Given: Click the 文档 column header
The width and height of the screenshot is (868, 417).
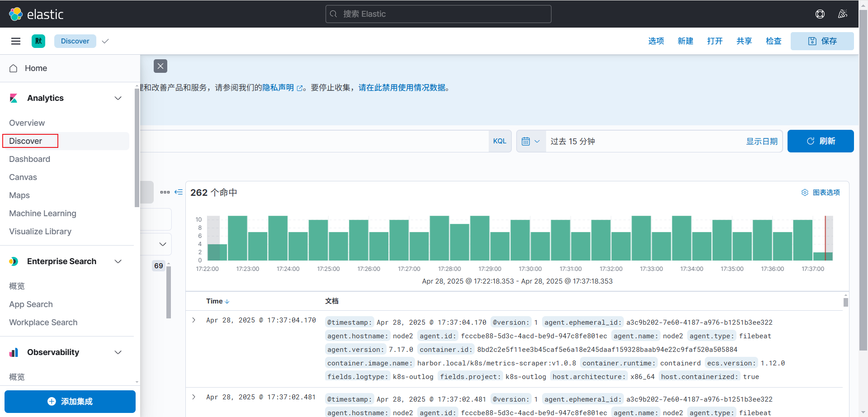Looking at the screenshot, I should tap(332, 301).
